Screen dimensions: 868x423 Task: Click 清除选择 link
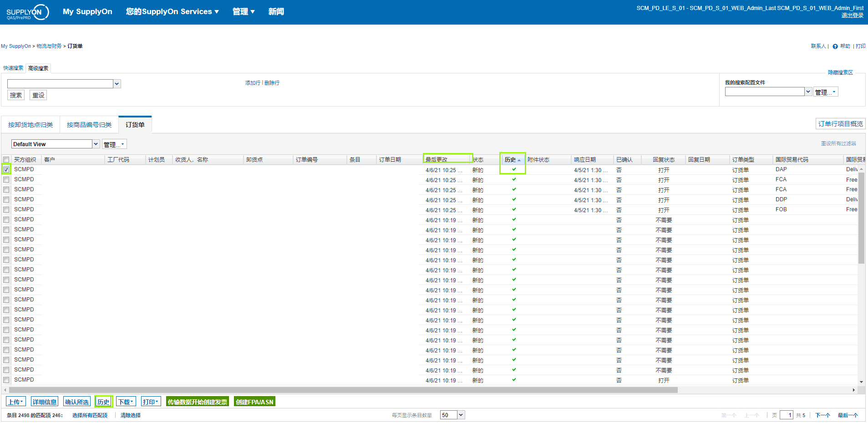click(x=131, y=415)
